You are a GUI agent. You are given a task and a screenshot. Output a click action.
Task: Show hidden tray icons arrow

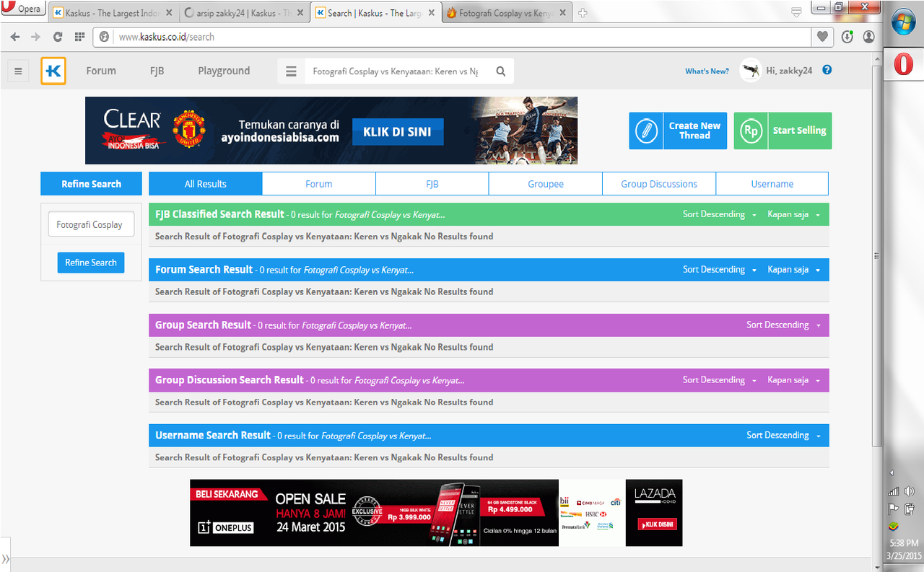tap(891, 473)
